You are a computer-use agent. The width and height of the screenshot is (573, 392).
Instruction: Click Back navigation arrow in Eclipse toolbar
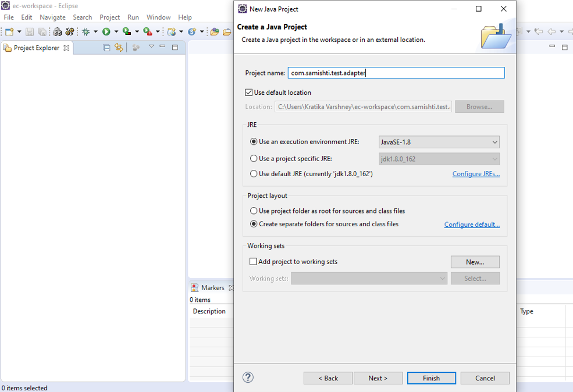tap(551, 32)
